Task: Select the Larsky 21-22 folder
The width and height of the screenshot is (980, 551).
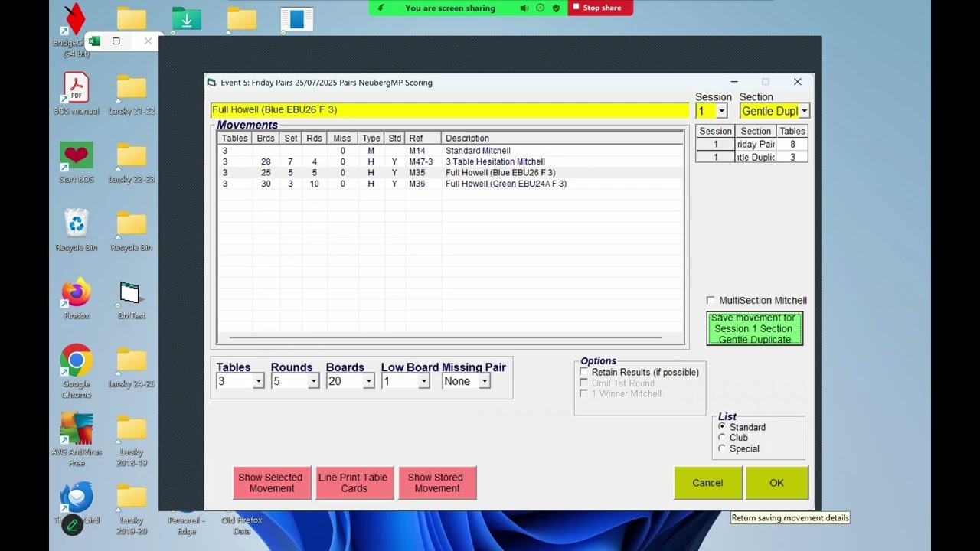Action: (132, 93)
